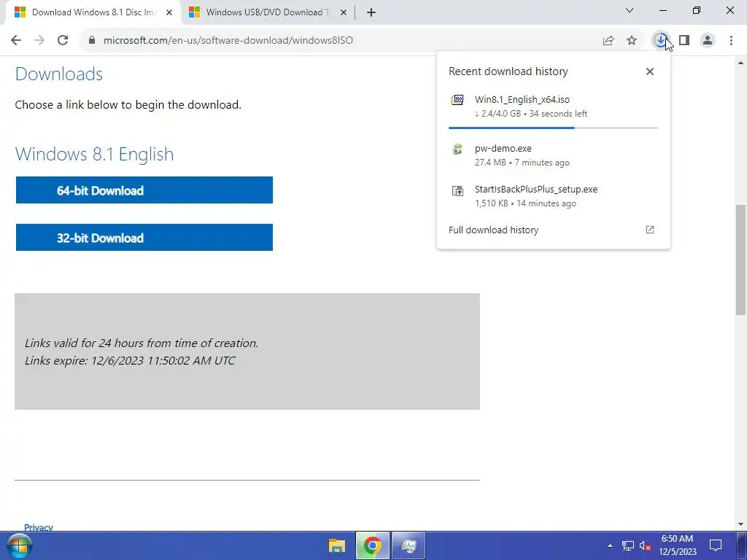This screenshot has height=560, width=747.
Task: View site security lock info
Action: click(92, 40)
